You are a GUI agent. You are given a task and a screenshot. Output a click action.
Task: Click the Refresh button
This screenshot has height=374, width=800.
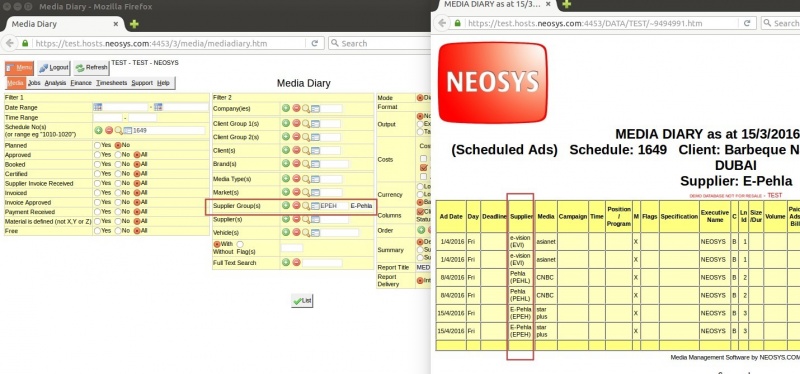(91, 67)
